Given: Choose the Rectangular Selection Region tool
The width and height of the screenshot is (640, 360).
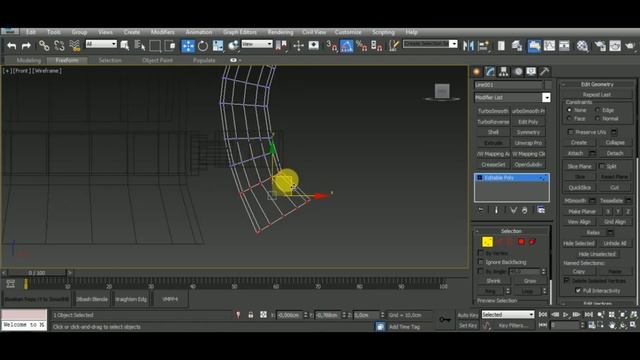Looking at the screenshot, I should click(155, 46).
